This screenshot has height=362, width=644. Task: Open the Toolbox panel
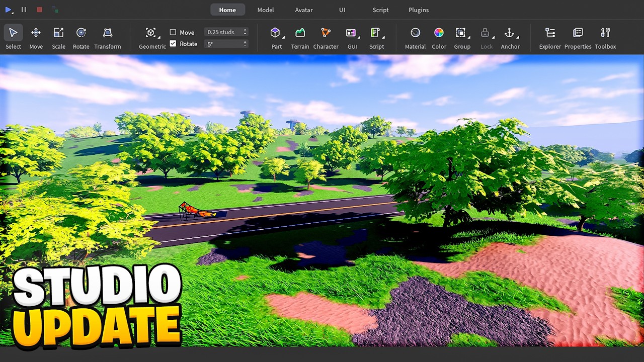coord(605,38)
